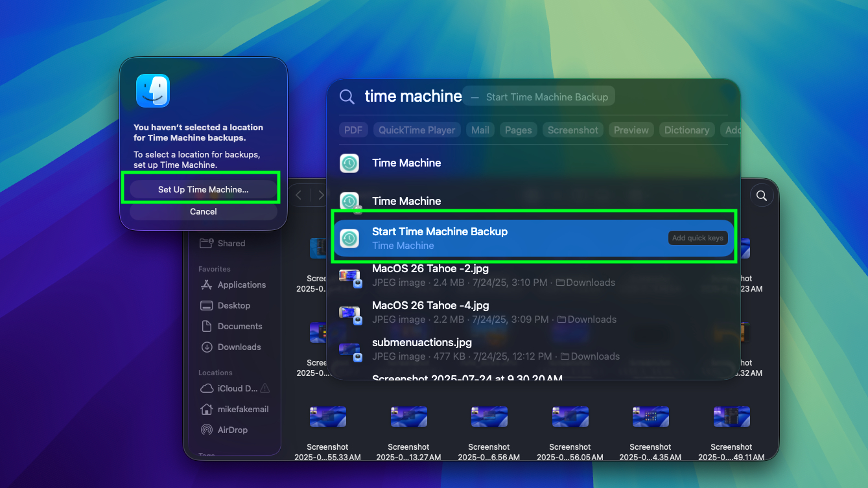Select the Pages filter chip

[x=519, y=130]
